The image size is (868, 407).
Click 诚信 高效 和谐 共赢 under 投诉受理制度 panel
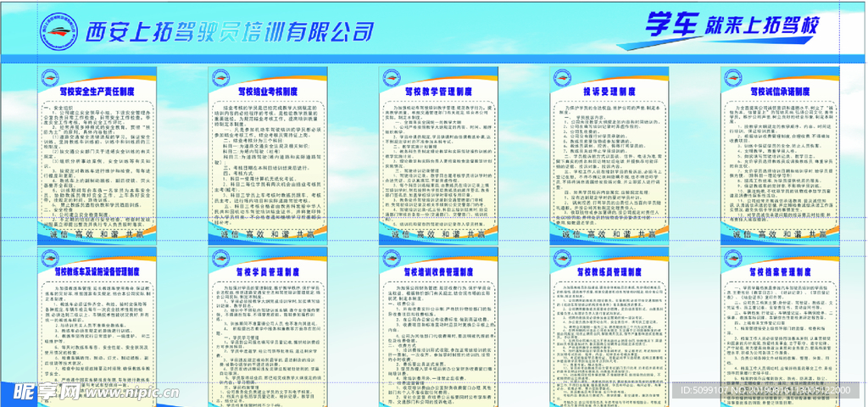pos(609,235)
